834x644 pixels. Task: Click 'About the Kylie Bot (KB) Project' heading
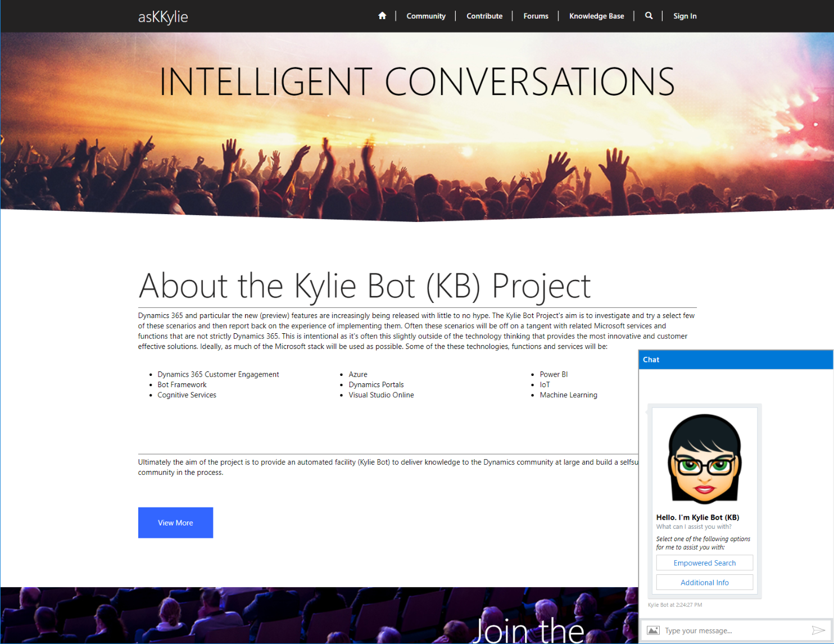[365, 286]
